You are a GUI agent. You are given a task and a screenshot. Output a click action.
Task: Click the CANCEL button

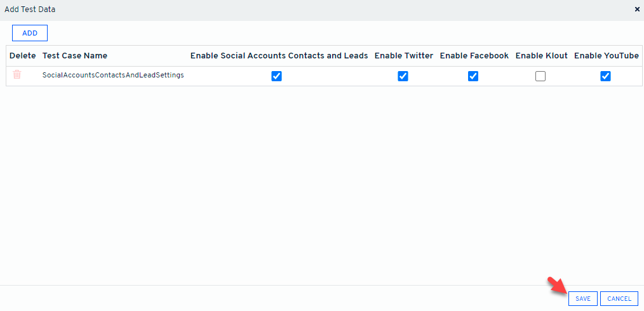point(619,298)
